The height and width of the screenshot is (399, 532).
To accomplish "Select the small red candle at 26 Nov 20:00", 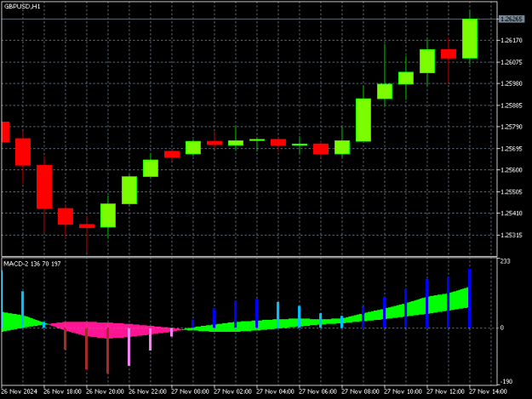I will click(87, 225).
